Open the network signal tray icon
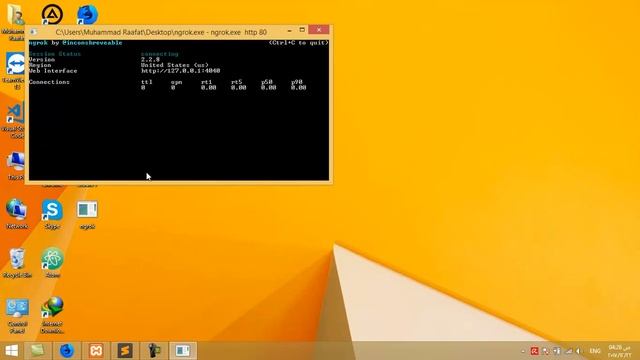640x360 pixels. [569, 351]
